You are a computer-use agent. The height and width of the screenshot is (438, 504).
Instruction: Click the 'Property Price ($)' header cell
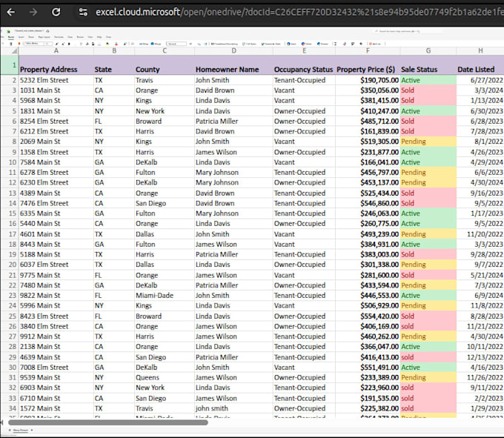click(x=368, y=65)
